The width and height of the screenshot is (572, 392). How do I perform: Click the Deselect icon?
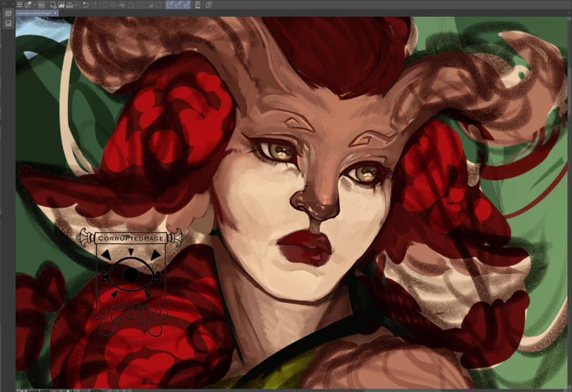pos(141,5)
